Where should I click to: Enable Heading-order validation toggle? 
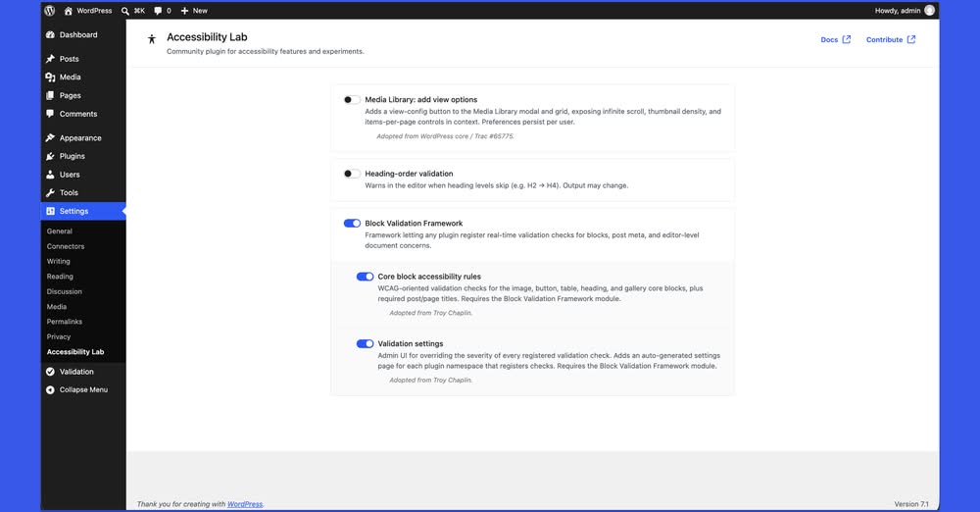coord(352,174)
